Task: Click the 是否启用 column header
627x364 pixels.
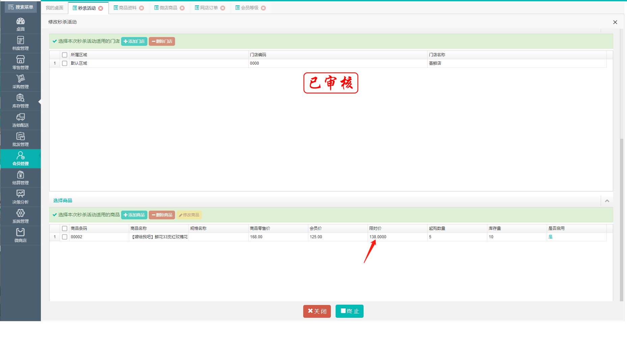Action: 577,229
